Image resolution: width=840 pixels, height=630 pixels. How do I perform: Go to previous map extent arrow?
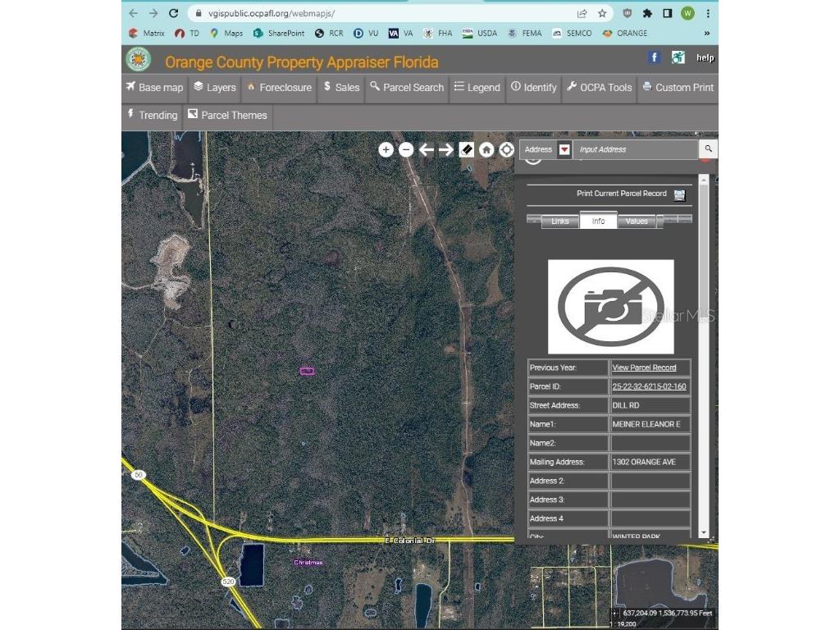[x=426, y=149]
